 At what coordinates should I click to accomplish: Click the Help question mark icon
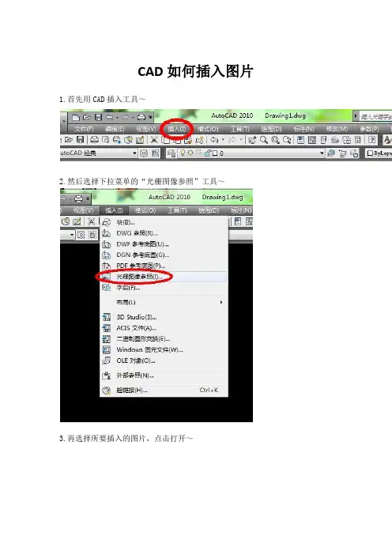click(x=371, y=140)
